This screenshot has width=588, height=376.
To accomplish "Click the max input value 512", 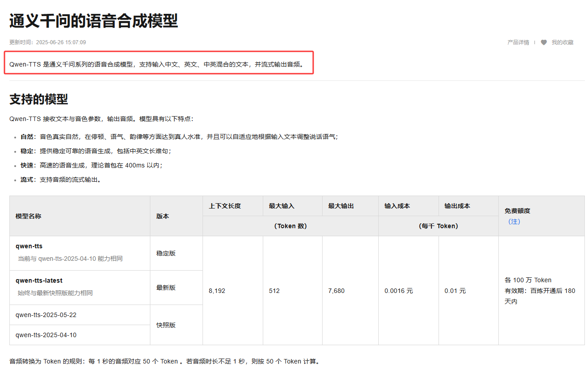I will coord(274,291).
